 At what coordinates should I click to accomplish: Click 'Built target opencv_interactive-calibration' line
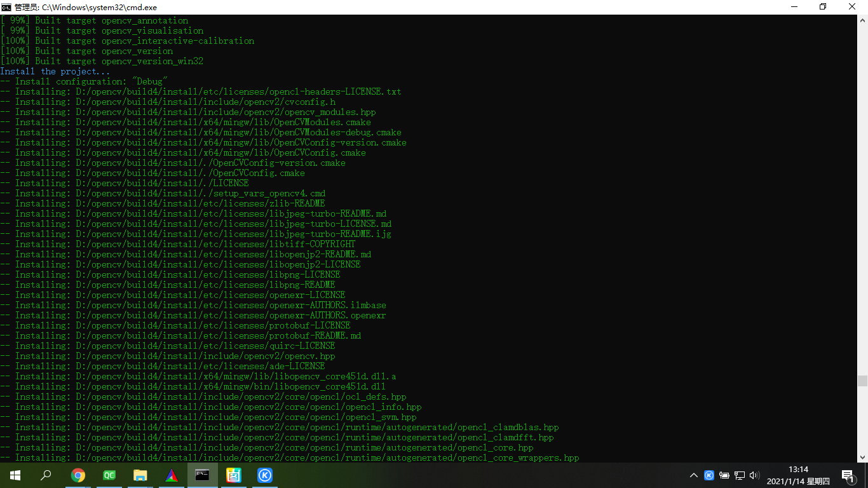[x=127, y=41]
